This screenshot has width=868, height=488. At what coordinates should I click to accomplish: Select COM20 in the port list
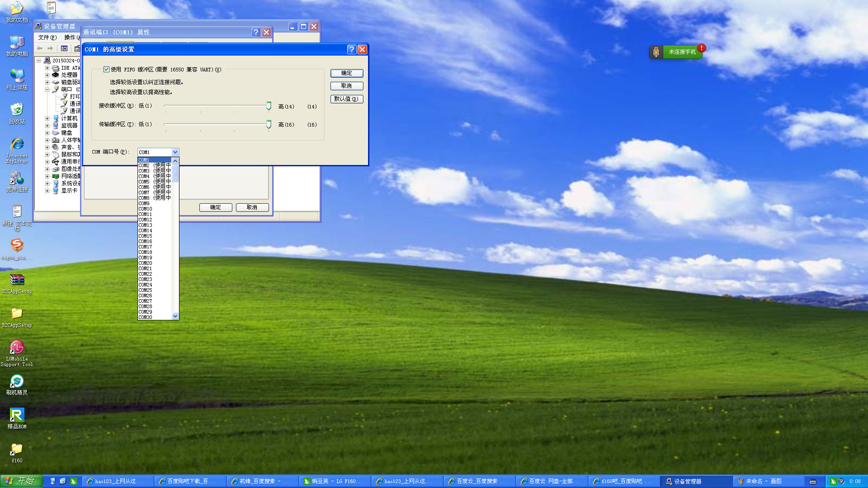155,263
